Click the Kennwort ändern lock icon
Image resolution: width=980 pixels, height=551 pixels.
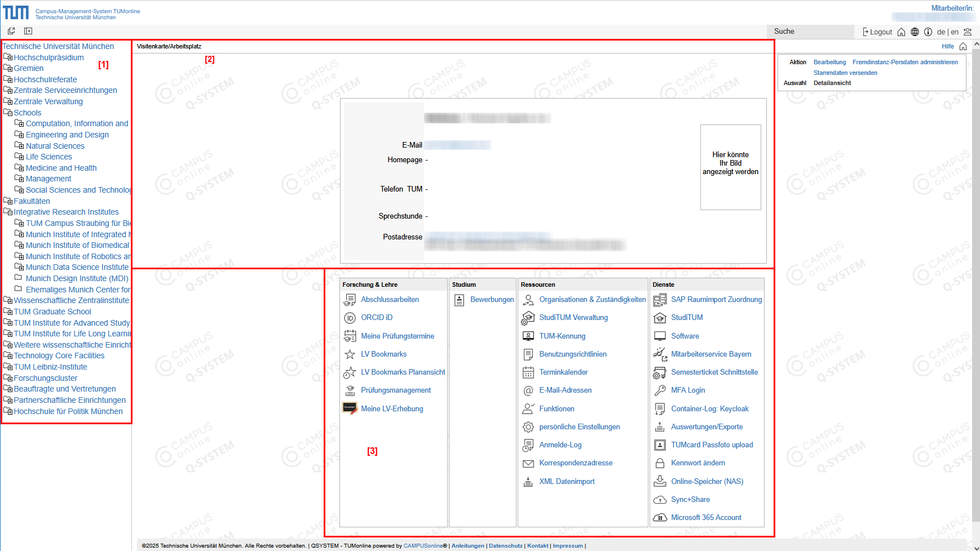(x=660, y=463)
